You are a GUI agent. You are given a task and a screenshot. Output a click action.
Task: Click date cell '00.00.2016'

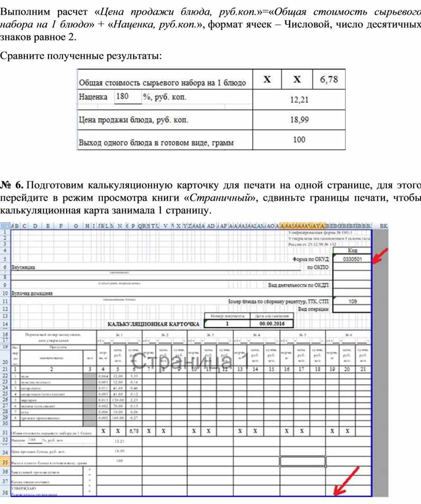[272, 323]
